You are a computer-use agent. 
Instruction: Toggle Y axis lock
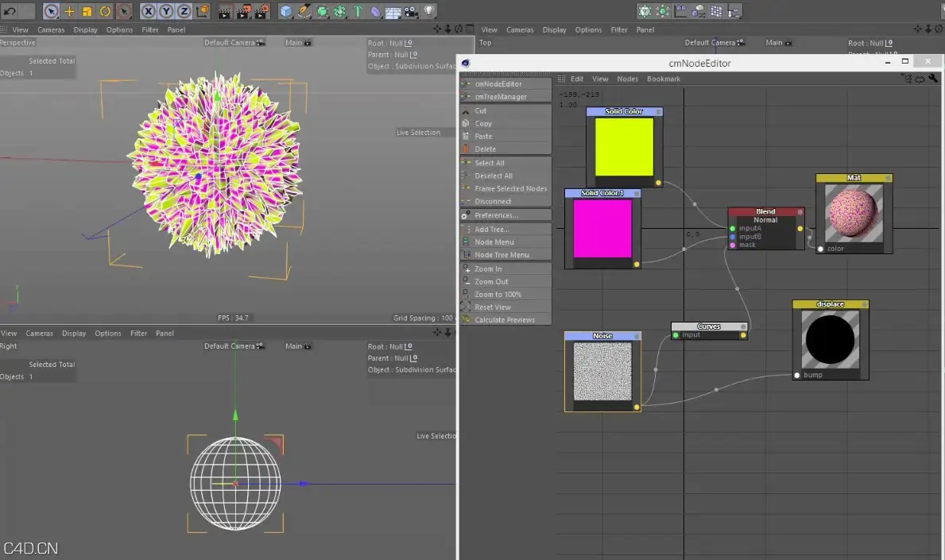166,11
